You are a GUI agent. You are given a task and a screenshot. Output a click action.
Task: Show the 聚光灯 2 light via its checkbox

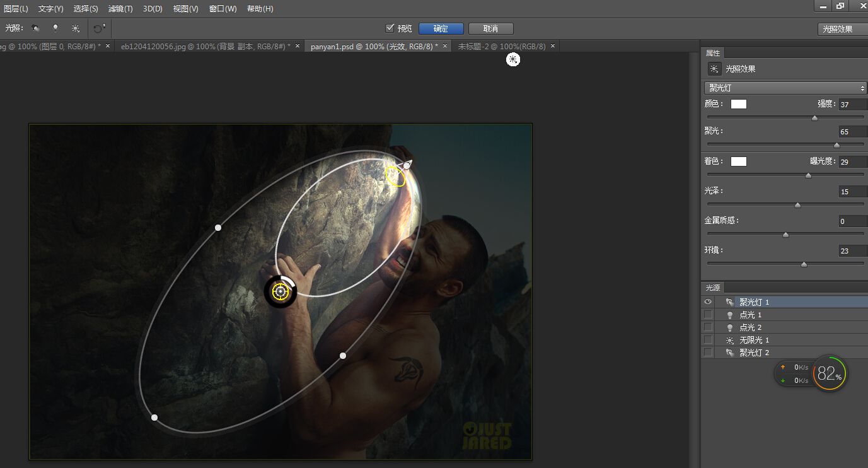[708, 353]
